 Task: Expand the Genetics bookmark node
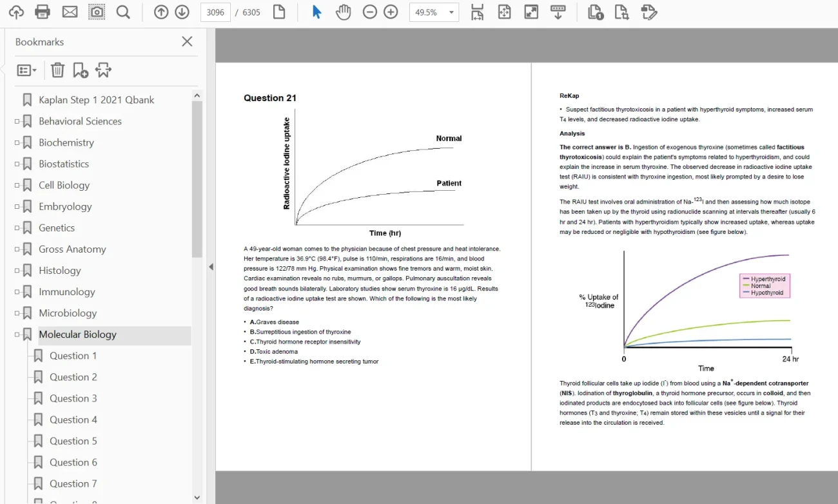click(17, 228)
